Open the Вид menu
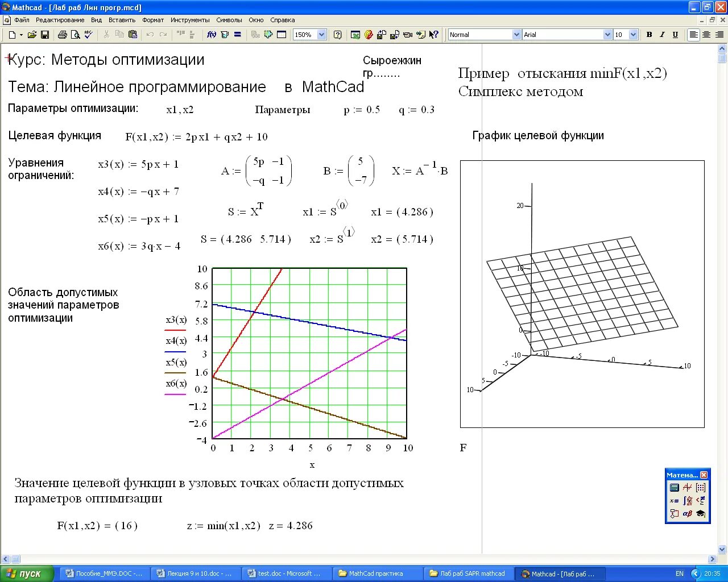Image resolution: width=728 pixels, height=582 pixels. click(x=96, y=20)
